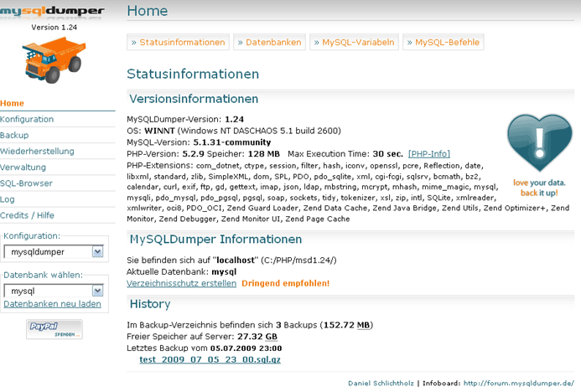
Task: Click the 'Aktuelle Datenbank: mysql' text
Action: (182, 271)
